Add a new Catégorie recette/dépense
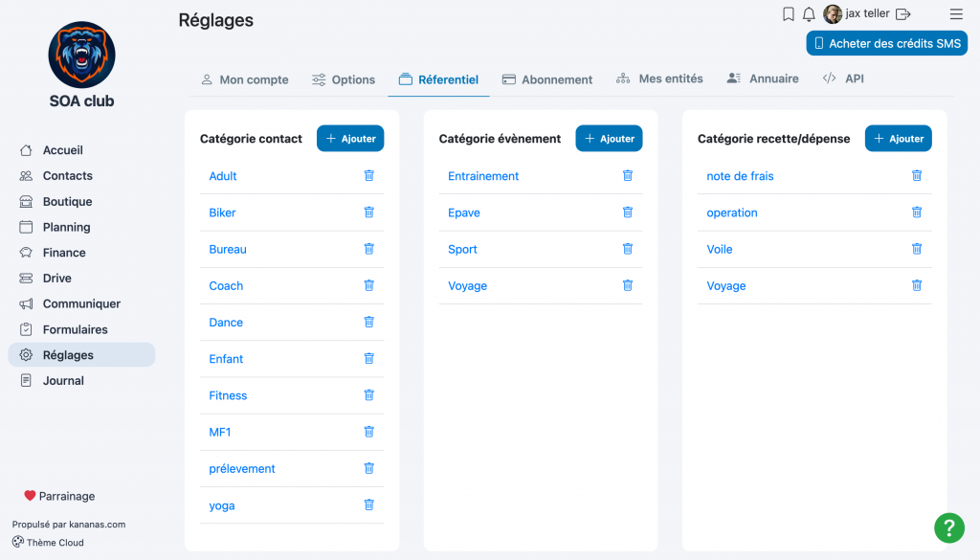The image size is (980, 560). 898,138
